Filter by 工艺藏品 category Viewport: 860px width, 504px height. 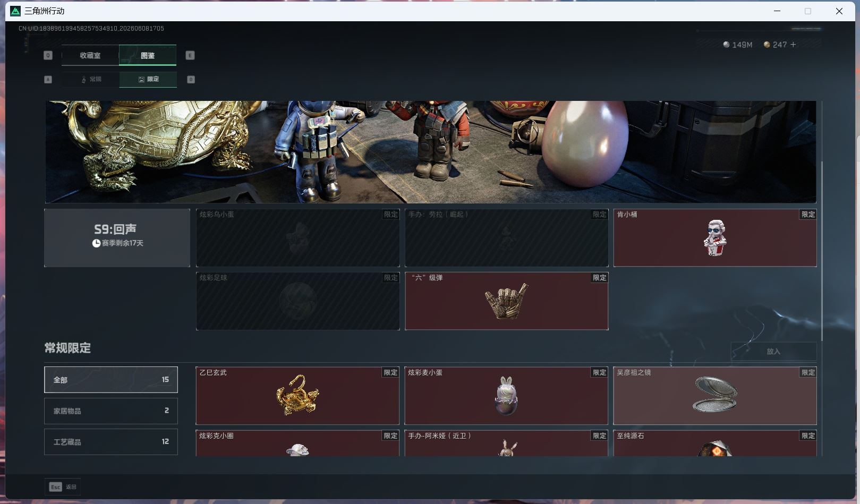[111, 442]
